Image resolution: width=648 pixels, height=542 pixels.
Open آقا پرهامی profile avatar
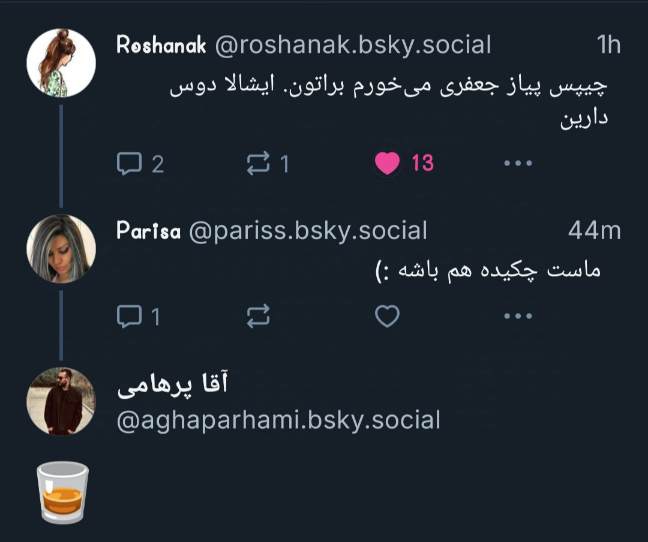[61, 401]
